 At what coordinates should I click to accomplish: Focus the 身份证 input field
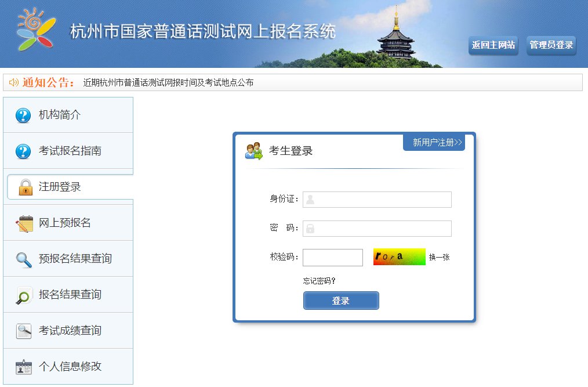pyautogui.click(x=378, y=200)
